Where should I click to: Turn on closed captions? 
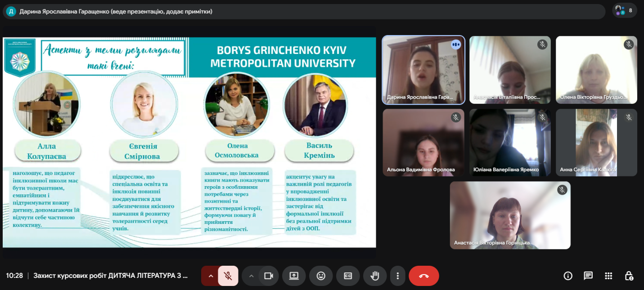(348, 276)
